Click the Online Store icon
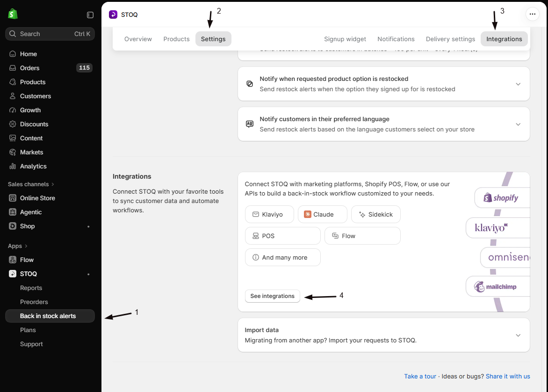The height and width of the screenshot is (392, 548). [x=13, y=198]
